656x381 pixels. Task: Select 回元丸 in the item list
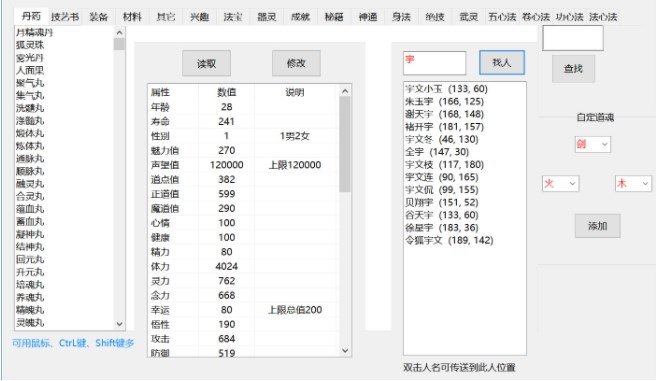point(30,259)
